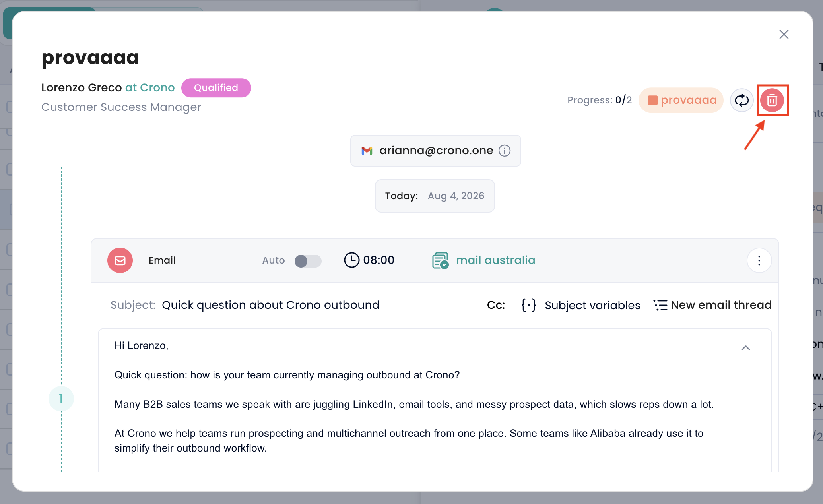Screen dimensions: 823x504
Task: Click the Gmail logo icon
Action: [x=367, y=151]
